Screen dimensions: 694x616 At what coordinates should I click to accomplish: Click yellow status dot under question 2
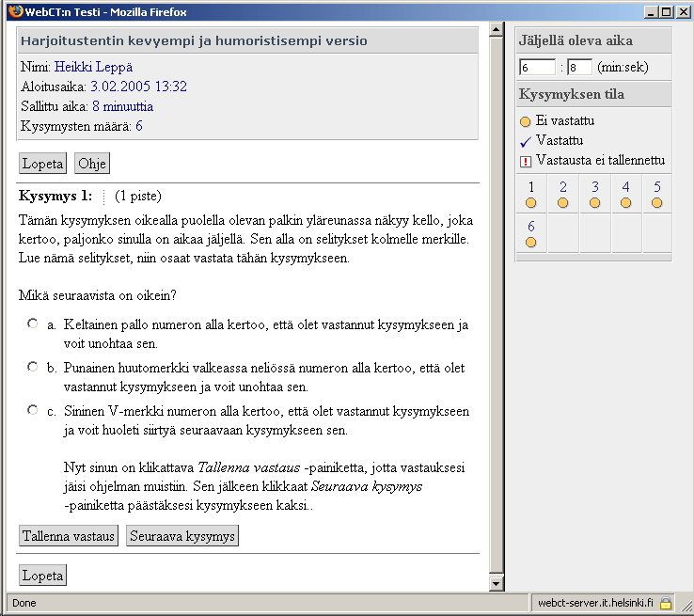[x=563, y=203]
